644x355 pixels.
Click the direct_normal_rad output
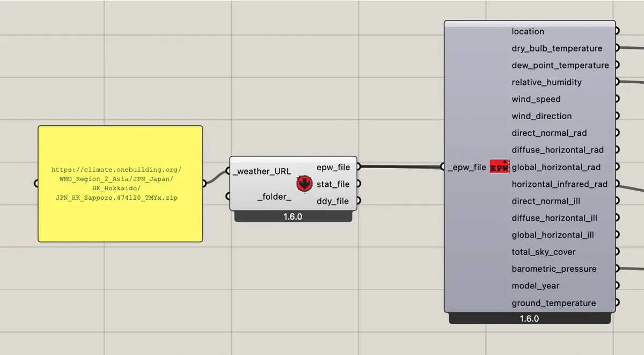[x=550, y=133]
